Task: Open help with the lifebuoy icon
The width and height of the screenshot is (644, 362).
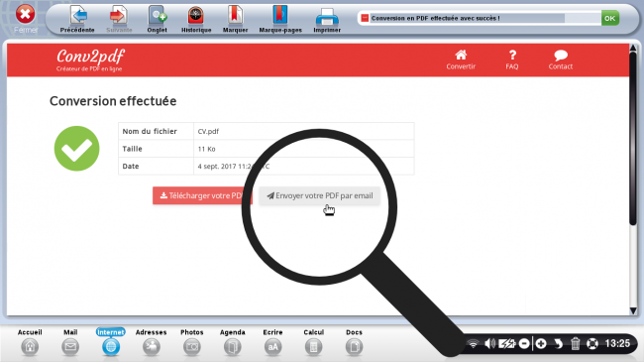Action: 592,343
